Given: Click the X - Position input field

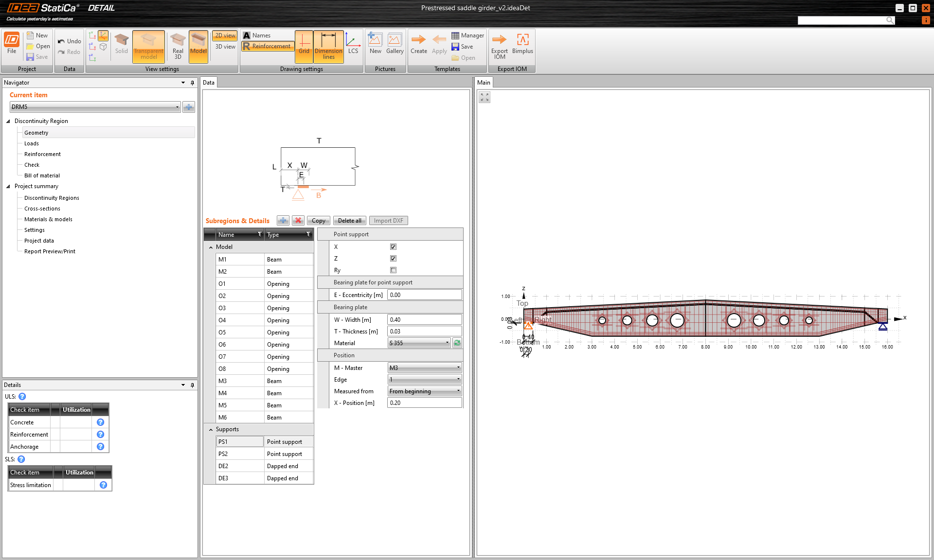Looking at the screenshot, I should tap(424, 403).
